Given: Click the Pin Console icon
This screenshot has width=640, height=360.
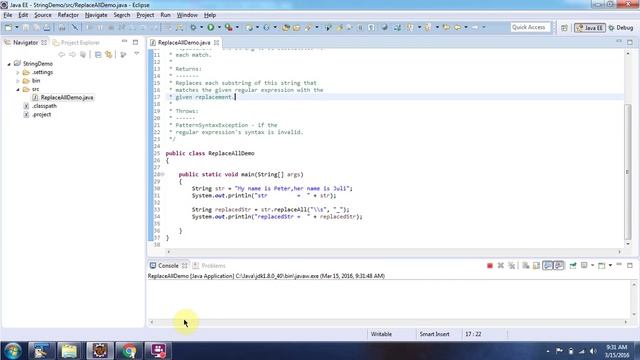Looking at the screenshot, I should tap(573, 266).
